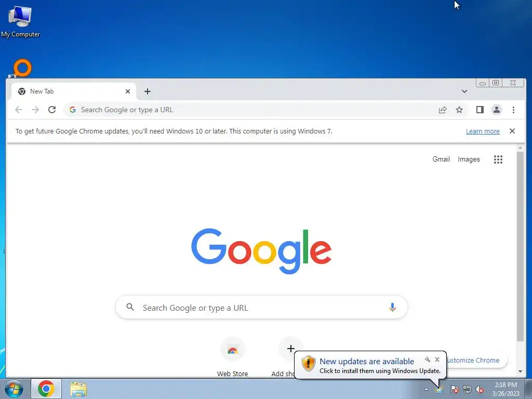Open Action Center flag icon
The image size is (532, 399).
455,389
